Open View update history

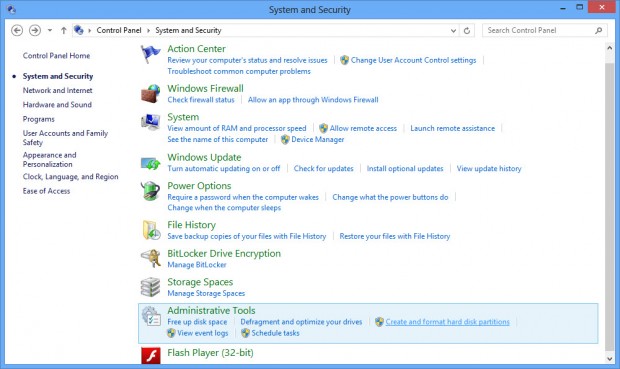pos(489,168)
